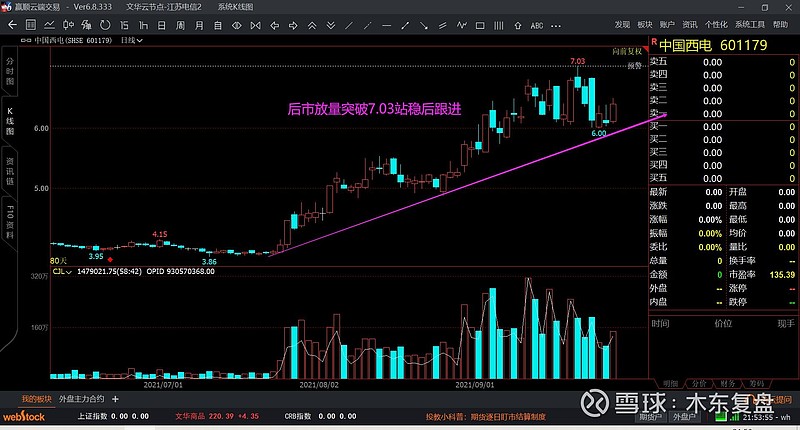
Task: Open the 资讯链 side tab
Action: (10, 171)
